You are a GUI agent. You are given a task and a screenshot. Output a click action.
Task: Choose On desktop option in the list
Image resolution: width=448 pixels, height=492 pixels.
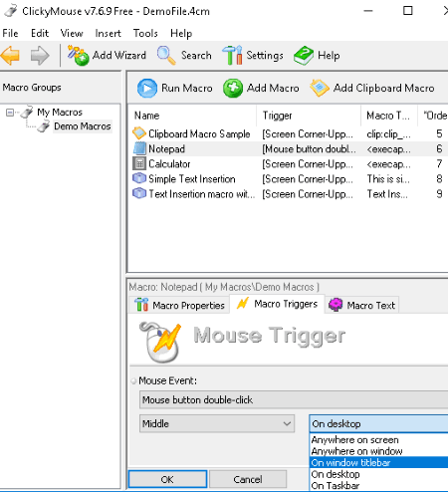[x=378, y=474]
